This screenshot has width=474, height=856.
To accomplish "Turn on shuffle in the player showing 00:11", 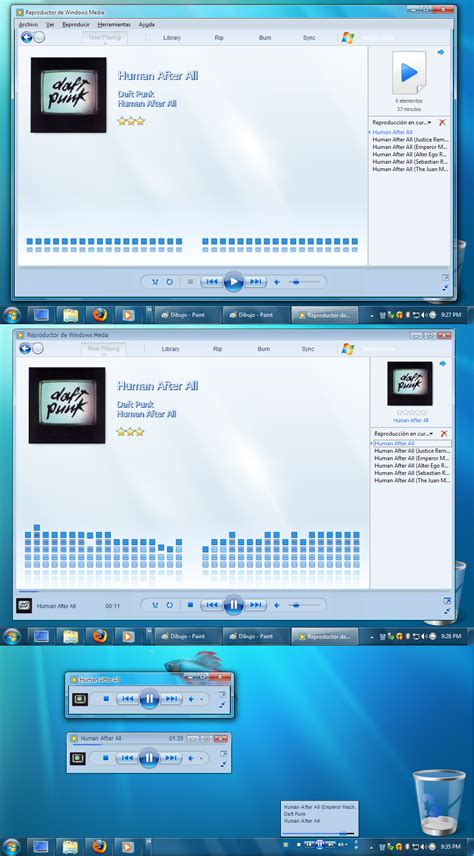I will (x=155, y=605).
